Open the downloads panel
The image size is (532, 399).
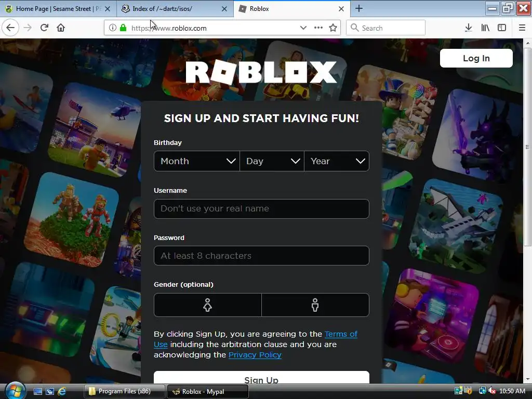pos(469,28)
